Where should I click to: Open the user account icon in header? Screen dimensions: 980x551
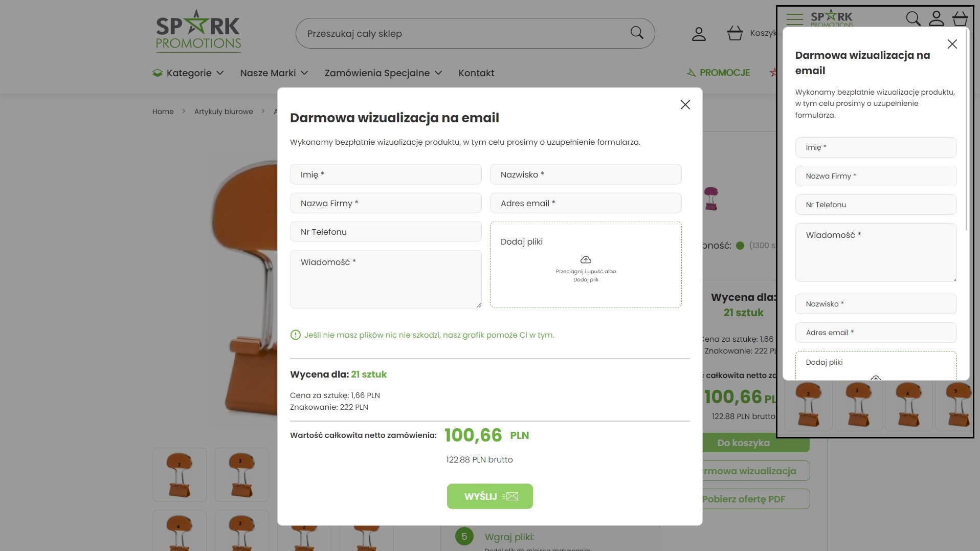coord(699,34)
